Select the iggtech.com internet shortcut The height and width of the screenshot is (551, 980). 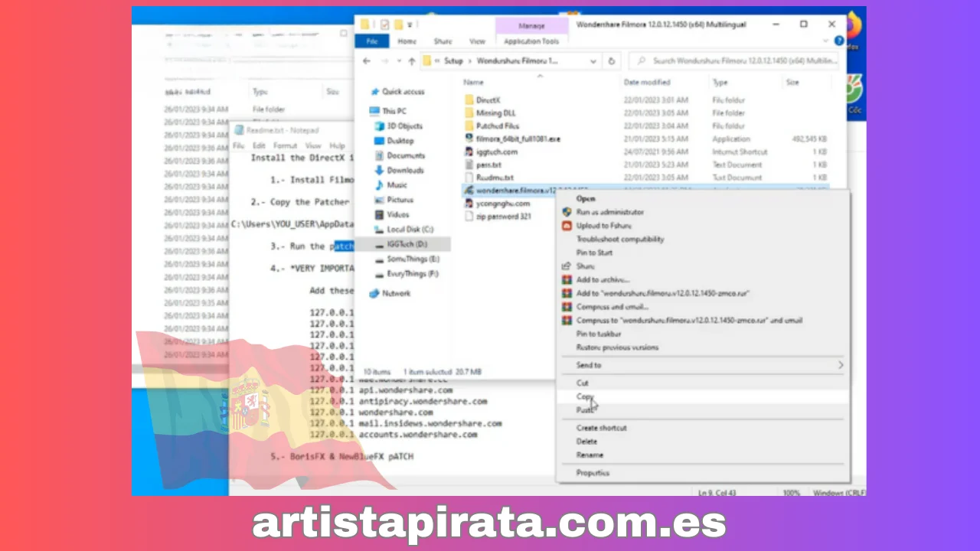pyautogui.click(x=496, y=152)
